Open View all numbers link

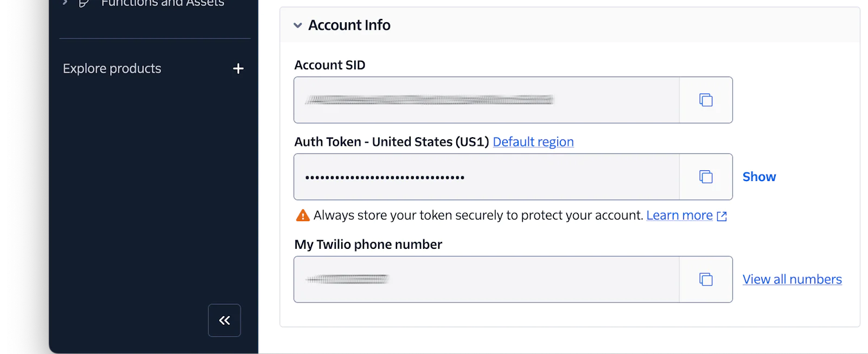[x=792, y=280]
